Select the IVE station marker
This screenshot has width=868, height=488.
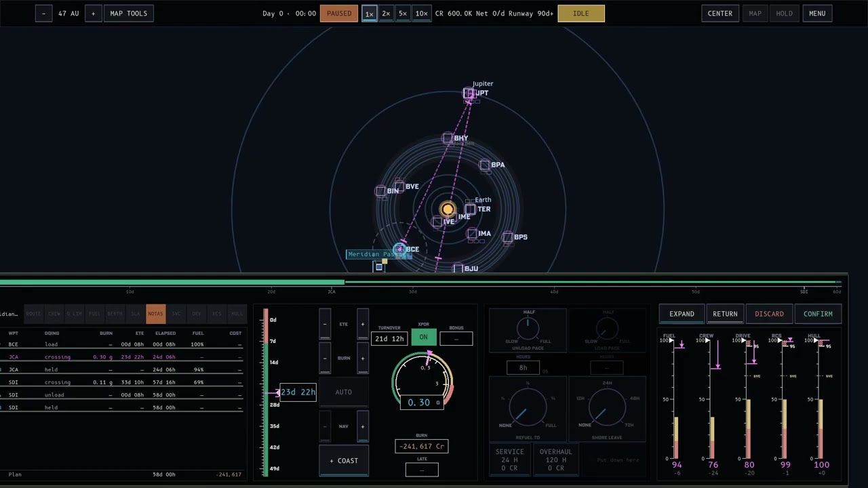tap(437, 222)
